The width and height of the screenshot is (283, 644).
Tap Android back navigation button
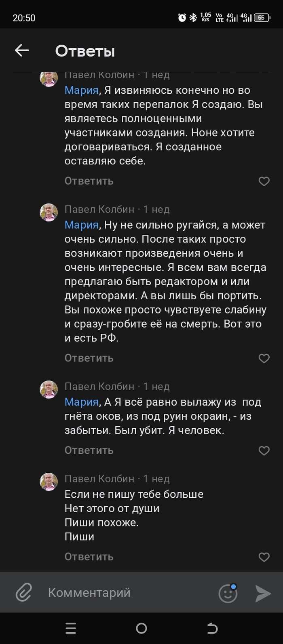[x=212, y=628]
